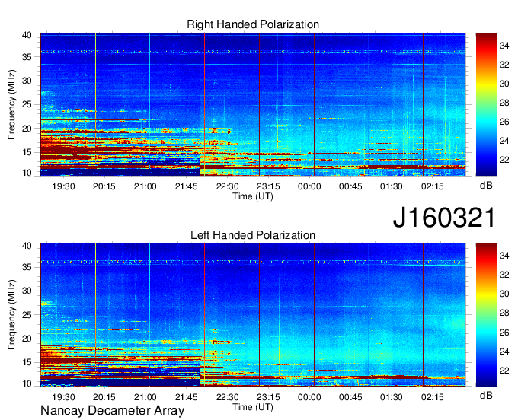Click "23:15" tick on Right Handed time axis

click(x=268, y=186)
